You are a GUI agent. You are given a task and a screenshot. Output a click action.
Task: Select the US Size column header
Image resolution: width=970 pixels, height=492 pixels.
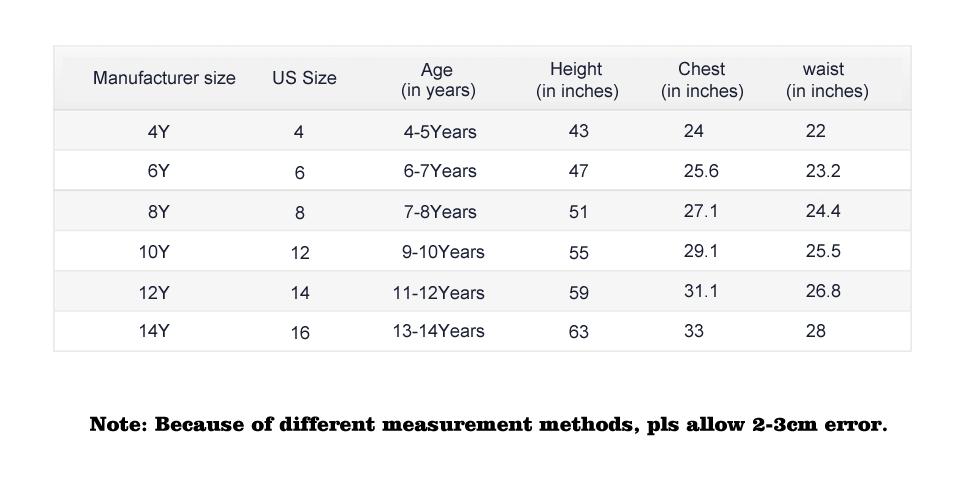pos(304,78)
